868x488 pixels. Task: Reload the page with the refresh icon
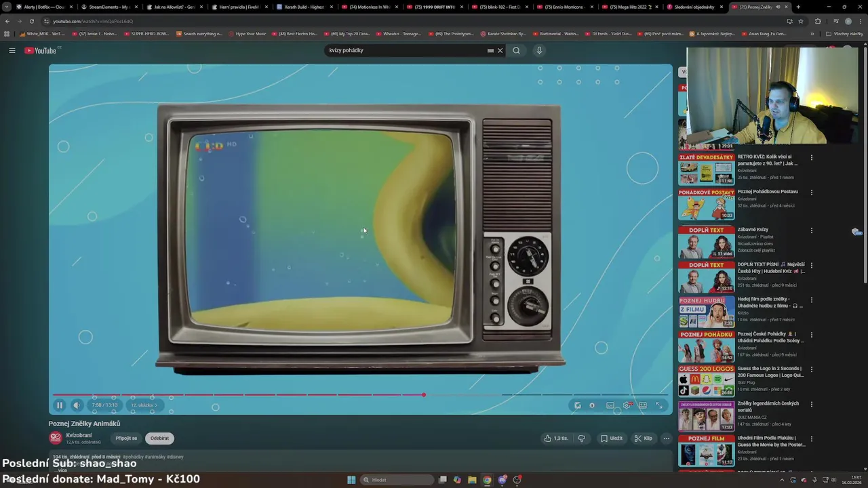31,21
